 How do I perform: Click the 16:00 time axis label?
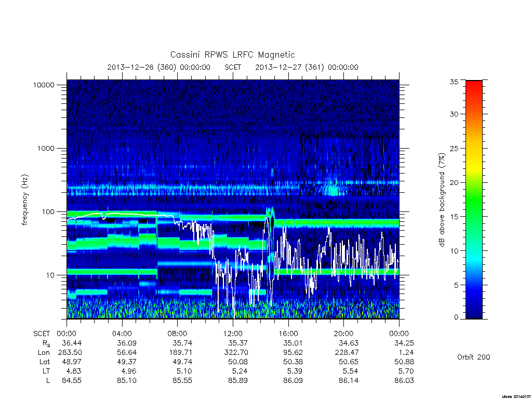(288, 334)
